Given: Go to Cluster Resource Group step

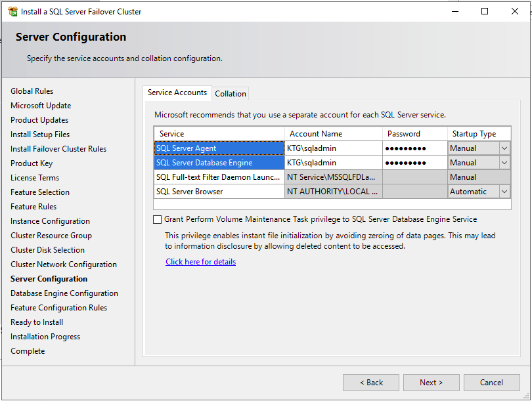Looking at the screenshot, I should (51, 236).
